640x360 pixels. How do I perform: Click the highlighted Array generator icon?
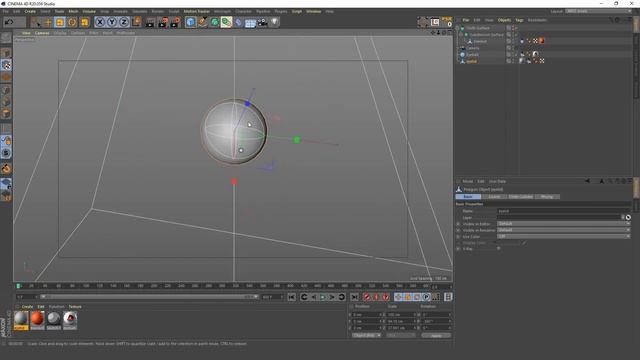coord(227,22)
